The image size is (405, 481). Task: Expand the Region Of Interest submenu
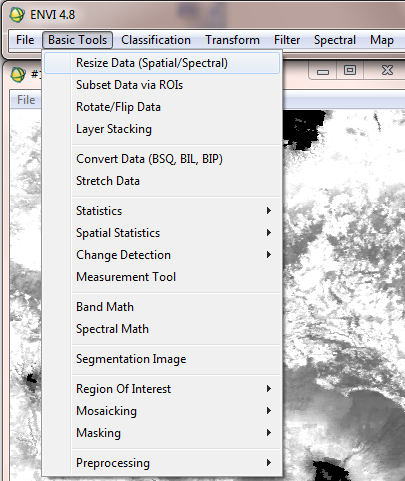coord(162,389)
